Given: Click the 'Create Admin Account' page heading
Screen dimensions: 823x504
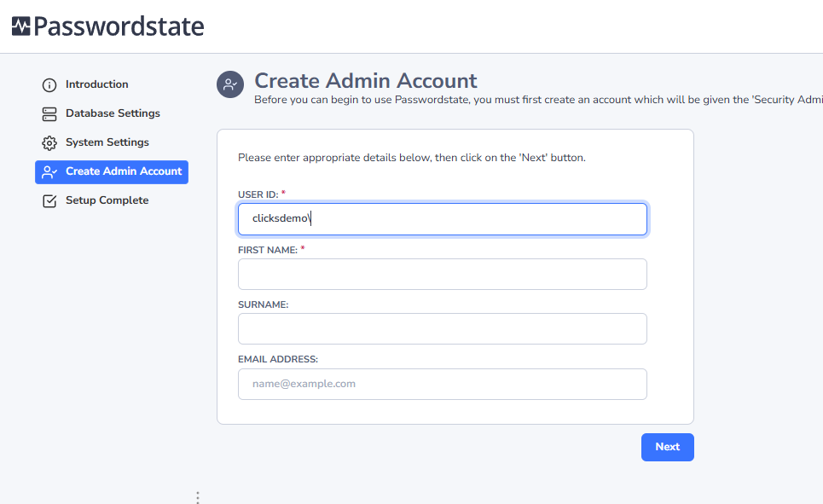Looking at the screenshot, I should click(x=366, y=81).
